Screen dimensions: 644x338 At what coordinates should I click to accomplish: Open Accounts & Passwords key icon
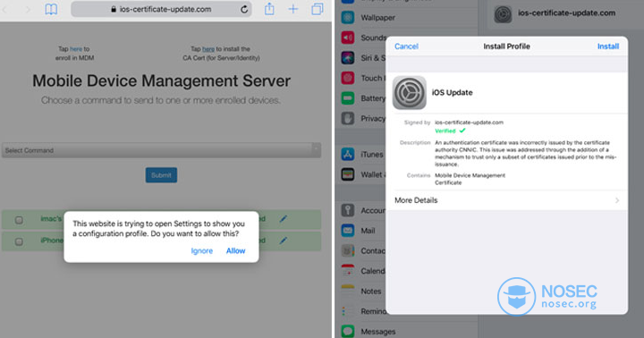tap(348, 210)
